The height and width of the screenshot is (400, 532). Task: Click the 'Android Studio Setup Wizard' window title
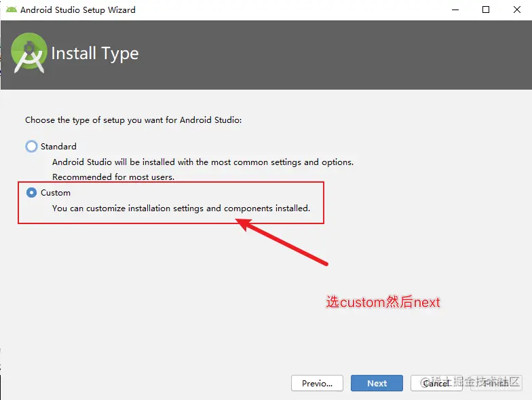[77, 10]
